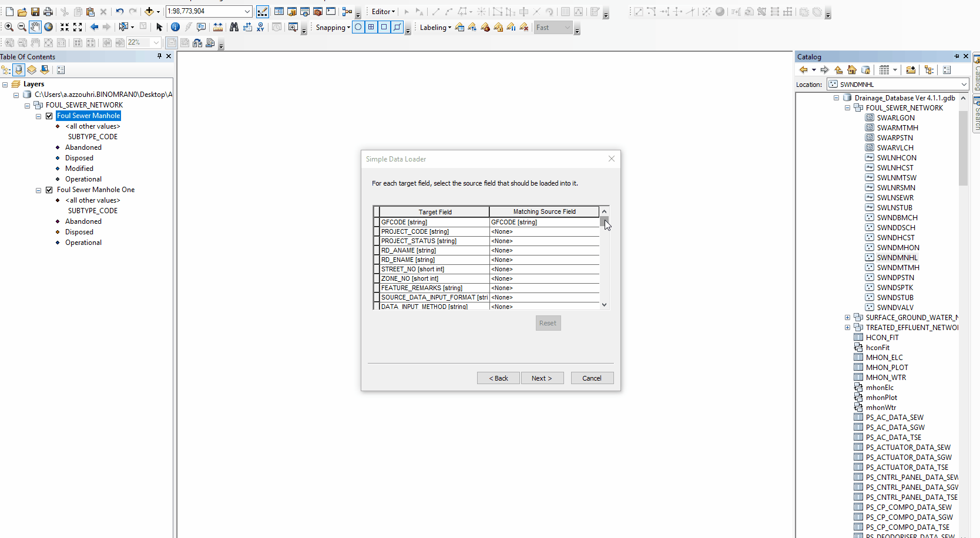Viewport: 980px width, 538px height.
Task: Open the Location dropdown in Catalog
Action: pos(964,84)
